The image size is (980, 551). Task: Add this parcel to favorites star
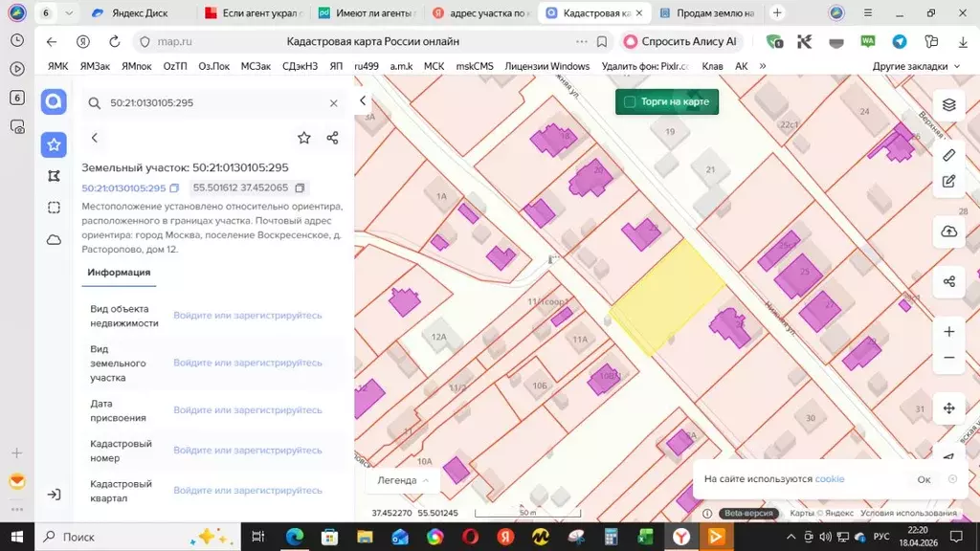(x=303, y=138)
